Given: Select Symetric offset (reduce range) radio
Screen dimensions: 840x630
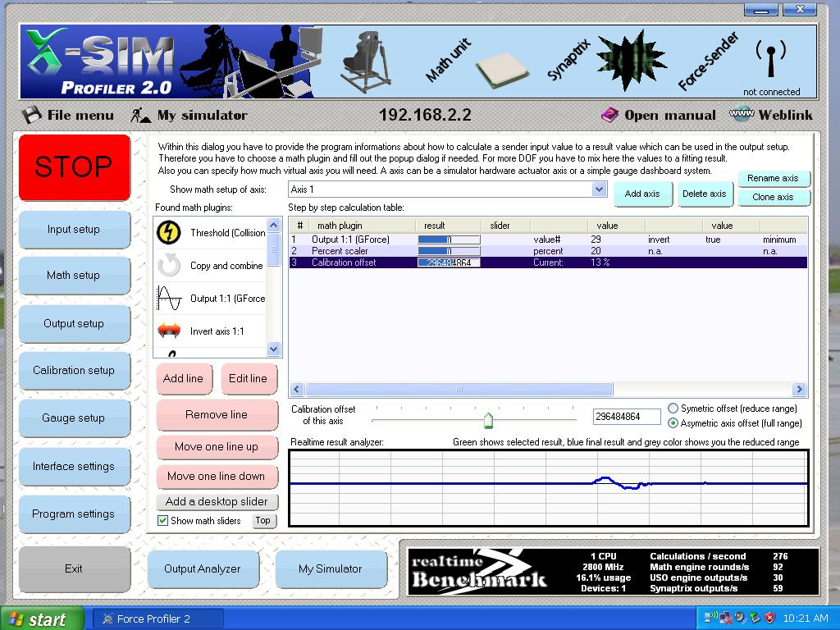Looking at the screenshot, I should point(673,409).
